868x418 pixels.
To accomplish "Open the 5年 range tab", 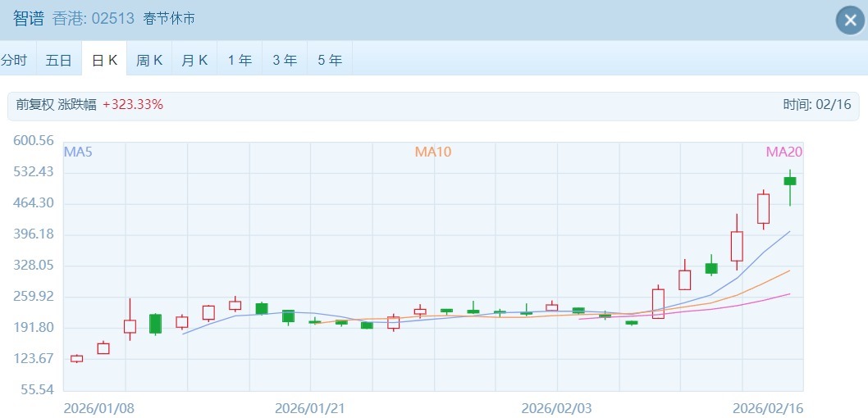I will [330, 60].
